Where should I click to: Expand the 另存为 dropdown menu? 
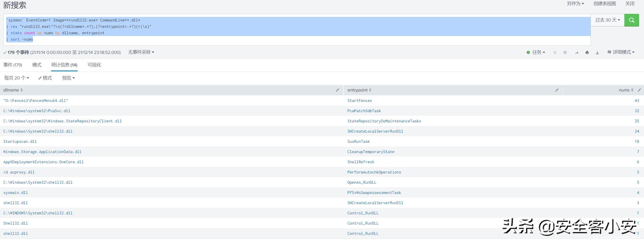575,4
